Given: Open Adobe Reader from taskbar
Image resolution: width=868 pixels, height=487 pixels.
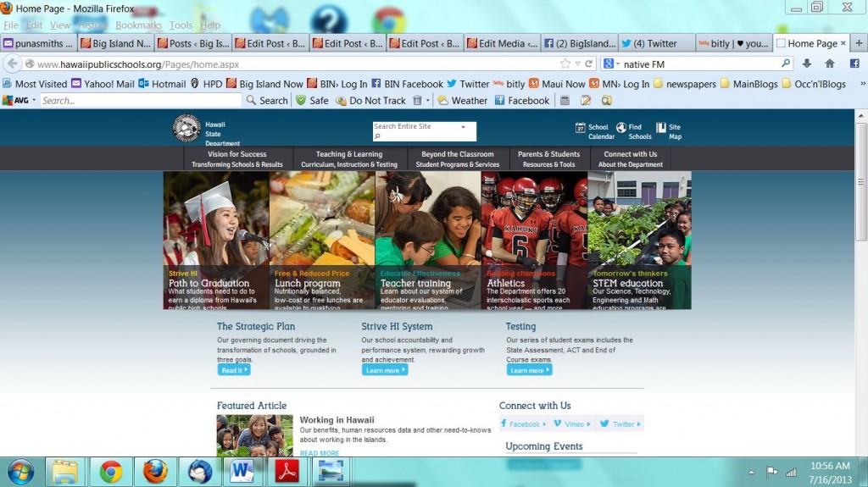Looking at the screenshot, I should [x=287, y=472].
